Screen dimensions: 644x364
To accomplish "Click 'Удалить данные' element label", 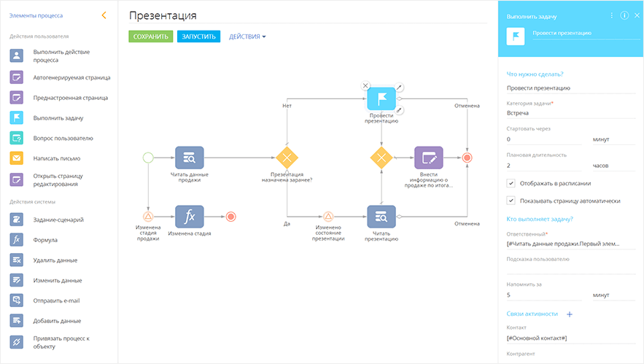I will click(55, 260).
